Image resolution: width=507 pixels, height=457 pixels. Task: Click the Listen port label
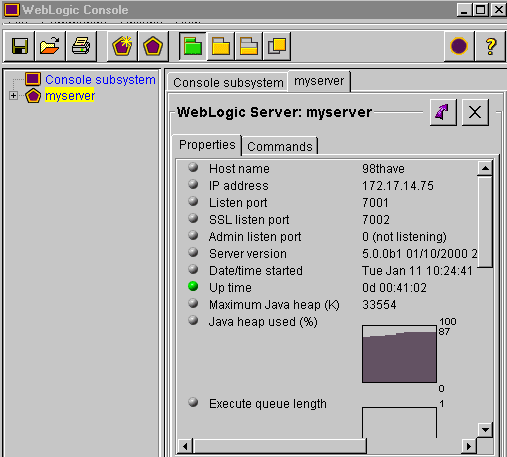(238, 203)
